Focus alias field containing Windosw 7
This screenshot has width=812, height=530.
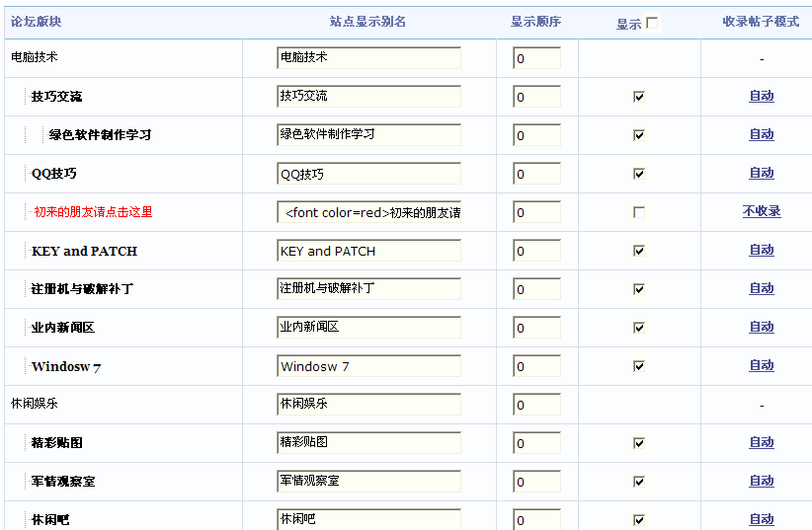pyautogui.click(x=368, y=365)
